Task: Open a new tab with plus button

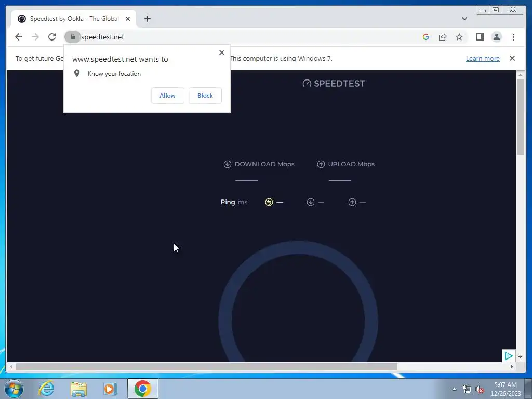Action: coord(147,19)
